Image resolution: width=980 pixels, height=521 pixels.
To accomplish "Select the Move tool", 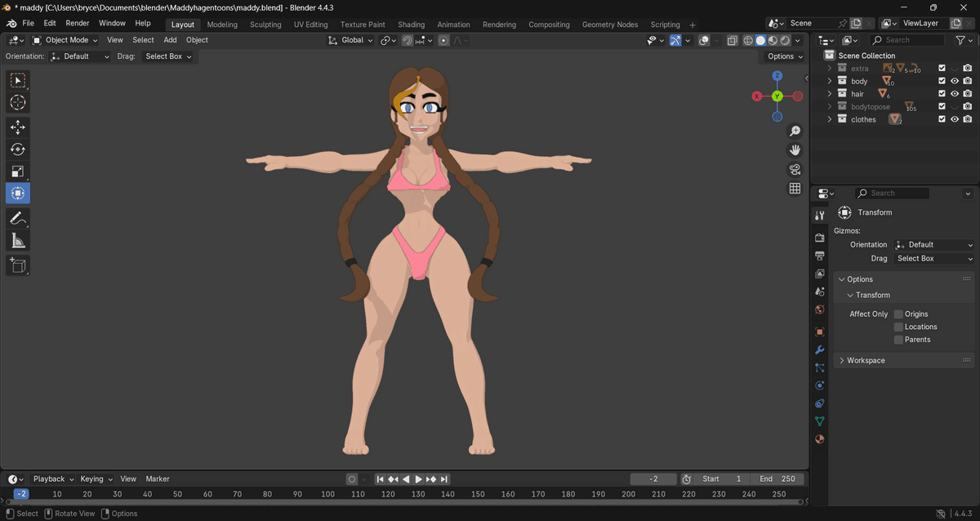I will pyautogui.click(x=18, y=127).
